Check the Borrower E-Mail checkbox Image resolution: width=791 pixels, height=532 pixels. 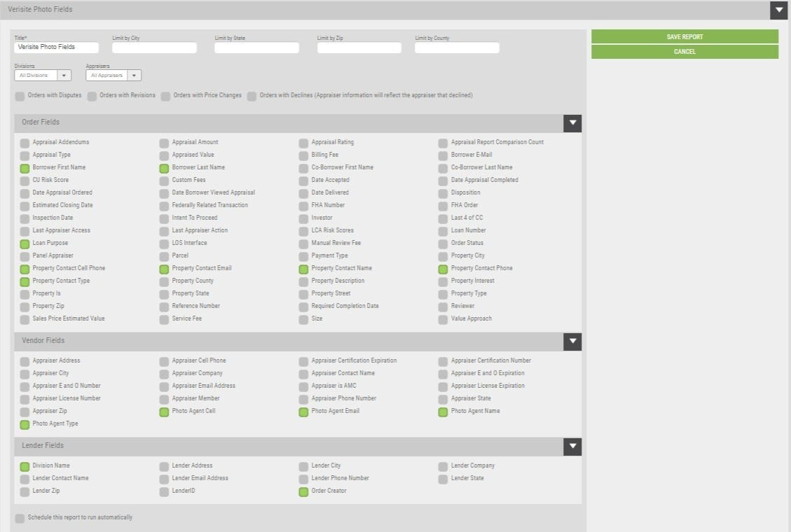point(443,155)
